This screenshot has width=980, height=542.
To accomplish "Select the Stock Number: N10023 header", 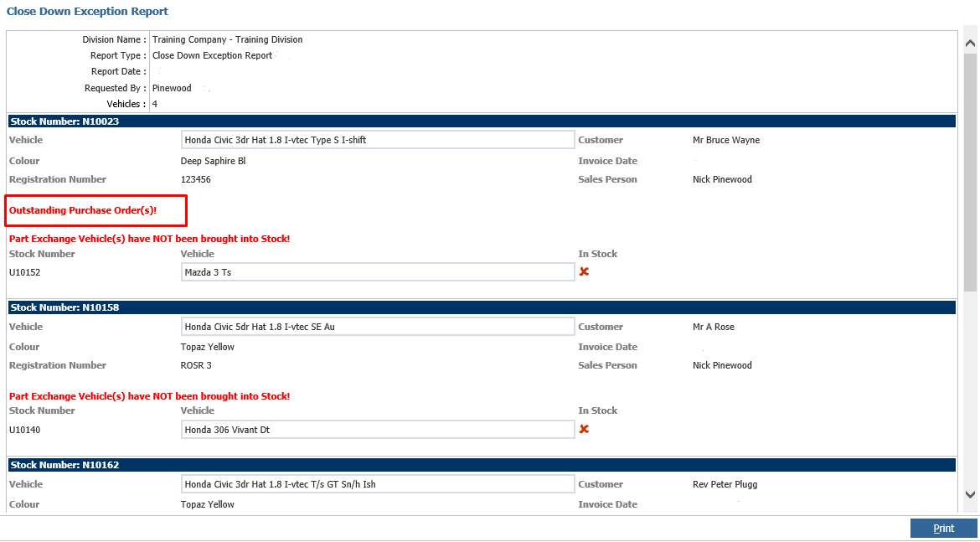I will (x=64, y=121).
